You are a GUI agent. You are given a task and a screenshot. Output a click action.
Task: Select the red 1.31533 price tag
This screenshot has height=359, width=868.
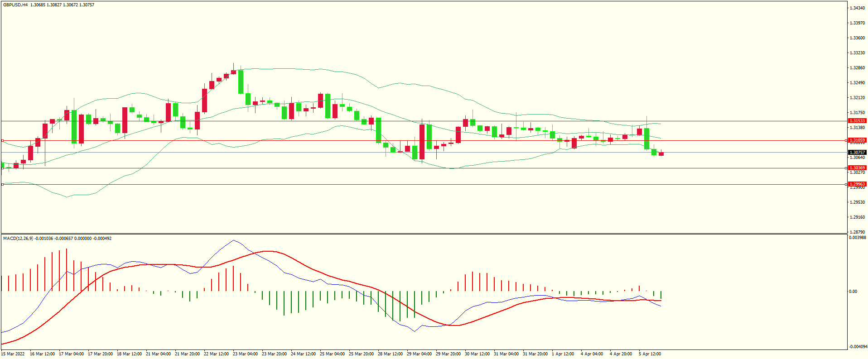click(x=857, y=121)
